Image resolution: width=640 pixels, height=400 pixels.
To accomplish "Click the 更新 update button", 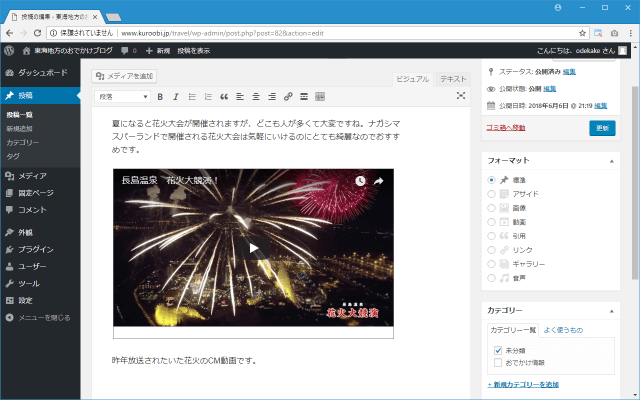I will (602, 128).
